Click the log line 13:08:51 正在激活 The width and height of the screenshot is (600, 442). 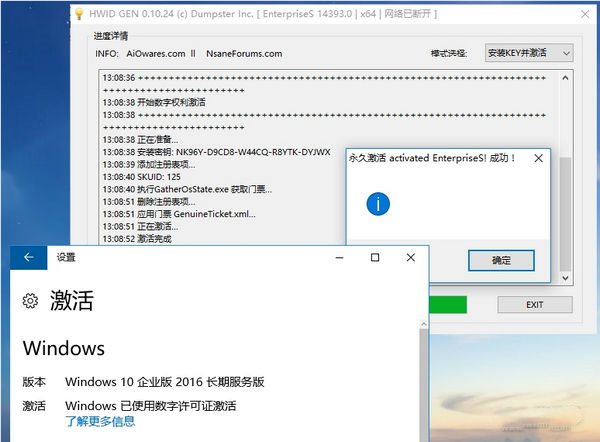tap(140, 227)
